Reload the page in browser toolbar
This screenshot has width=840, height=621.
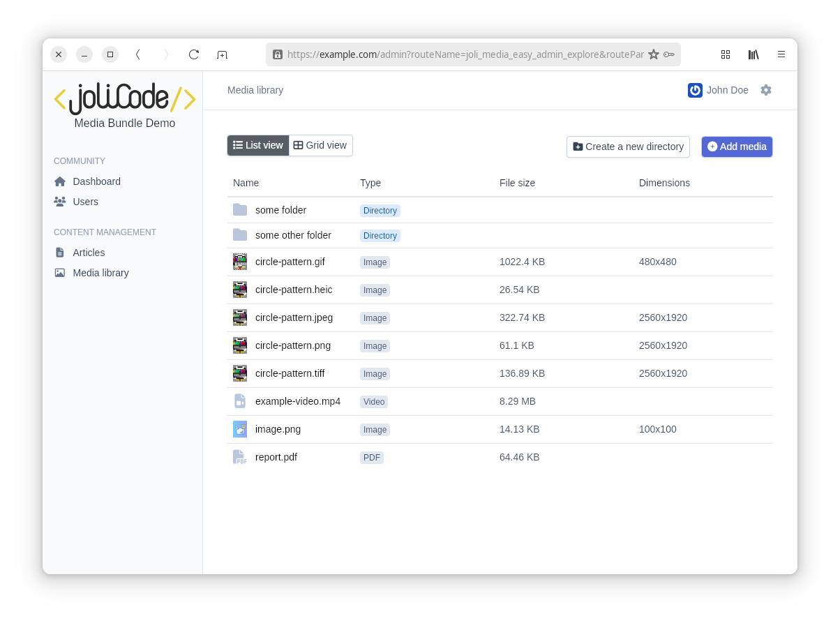194,54
